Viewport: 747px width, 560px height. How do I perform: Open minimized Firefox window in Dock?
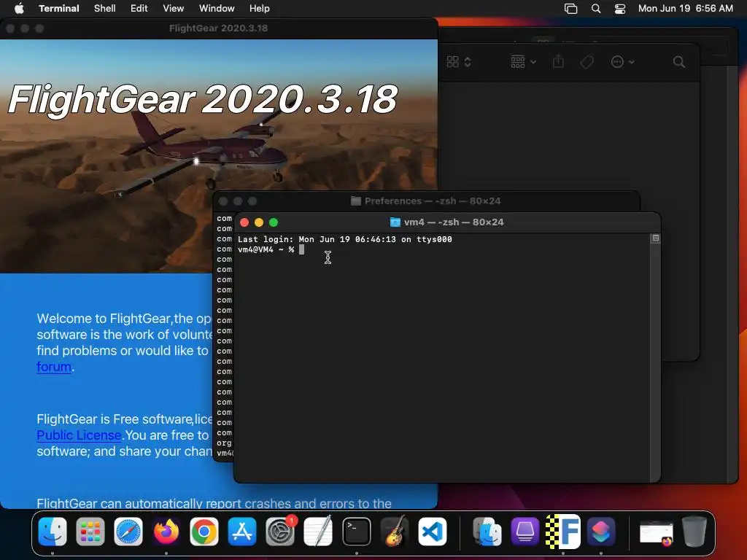point(657,533)
